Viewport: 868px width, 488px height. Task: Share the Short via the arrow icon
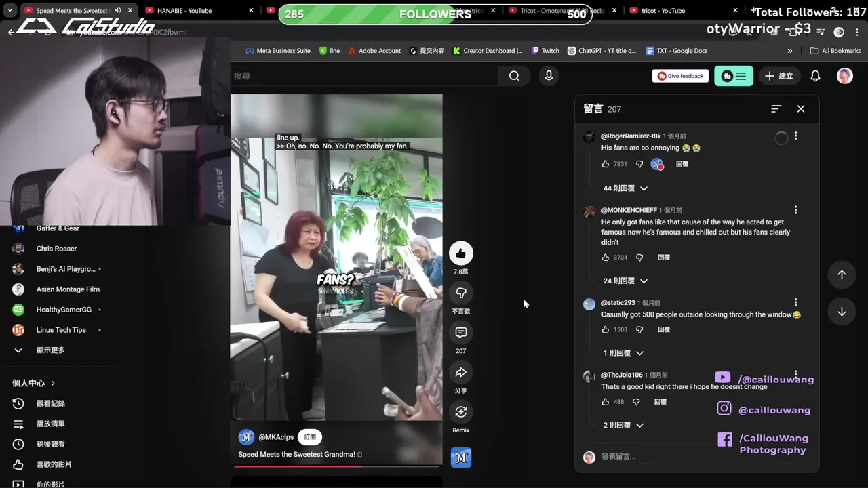461,372
